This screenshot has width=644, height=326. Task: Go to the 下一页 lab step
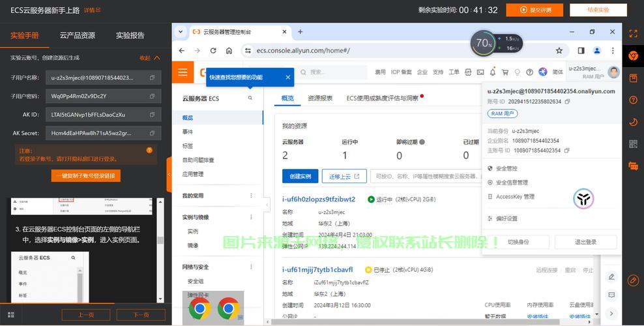[141, 315]
